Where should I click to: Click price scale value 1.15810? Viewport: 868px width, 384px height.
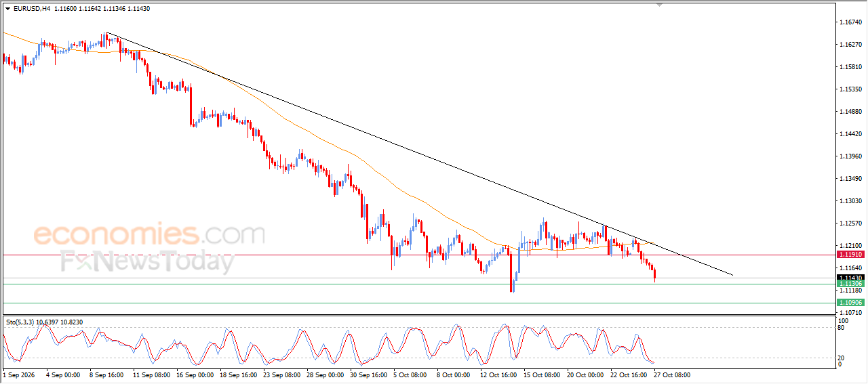851,67
